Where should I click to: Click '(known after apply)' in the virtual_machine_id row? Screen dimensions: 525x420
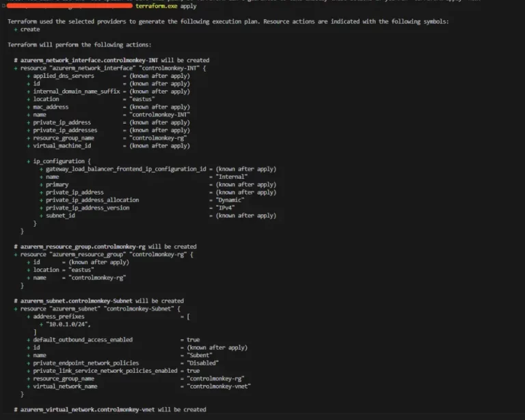tap(160, 145)
